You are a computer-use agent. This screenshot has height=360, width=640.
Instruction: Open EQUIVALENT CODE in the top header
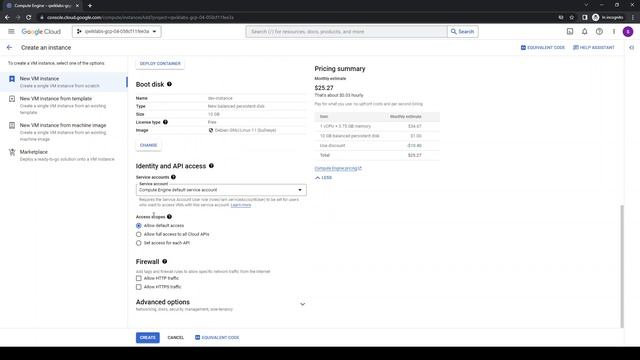click(543, 48)
